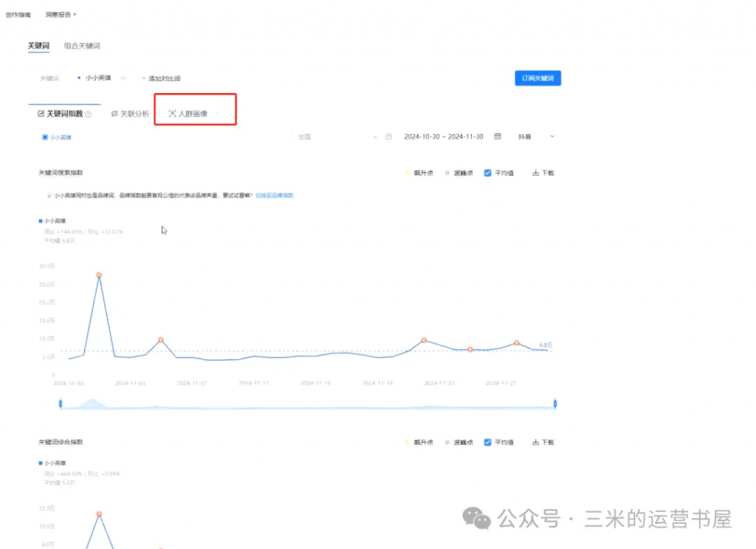The width and height of the screenshot is (756, 549).
Task: Toggle 平均值 checkbox in search index chart
Action: point(487,173)
